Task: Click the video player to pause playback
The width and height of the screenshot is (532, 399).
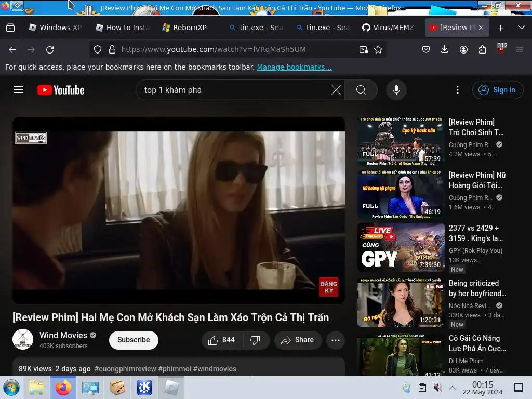Action: pos(179,210)
